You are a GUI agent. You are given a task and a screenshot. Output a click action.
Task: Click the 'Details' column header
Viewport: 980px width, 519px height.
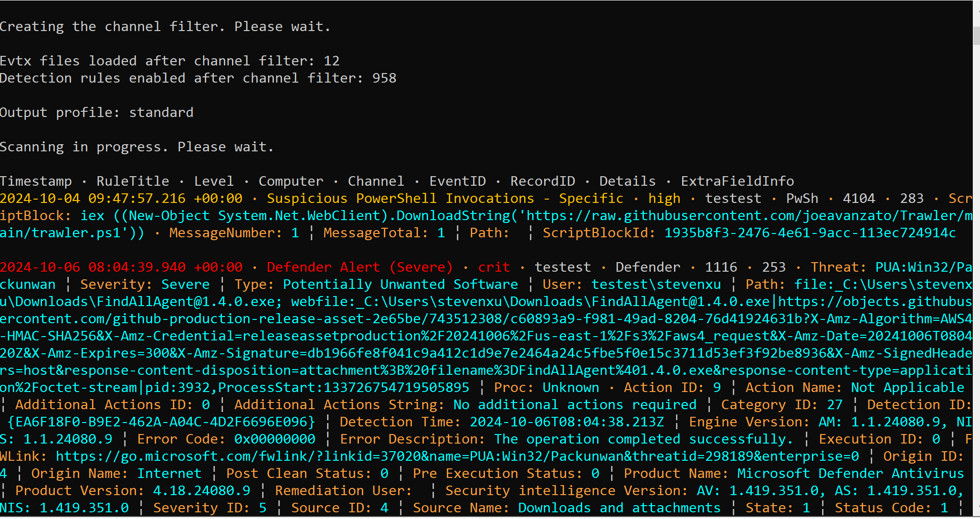tap(628, 181)
